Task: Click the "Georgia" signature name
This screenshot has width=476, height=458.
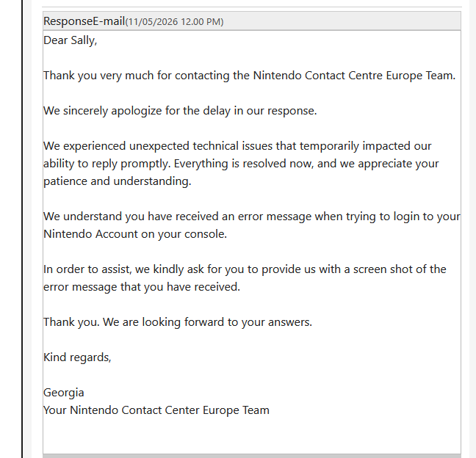Action: [64, 393]
